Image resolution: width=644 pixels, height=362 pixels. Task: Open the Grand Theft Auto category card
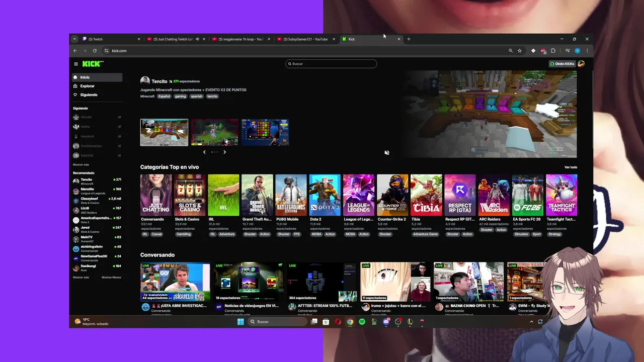[x=257, y=195]
